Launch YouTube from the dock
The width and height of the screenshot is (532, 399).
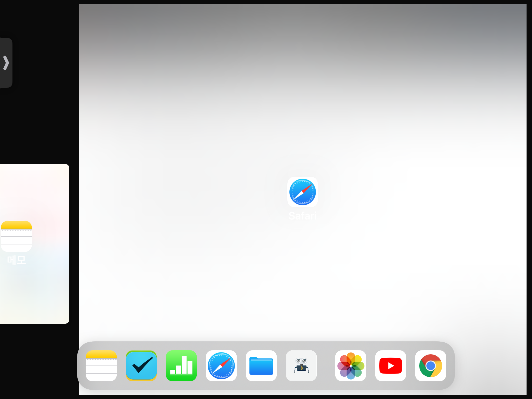click(x=390, y=365)
